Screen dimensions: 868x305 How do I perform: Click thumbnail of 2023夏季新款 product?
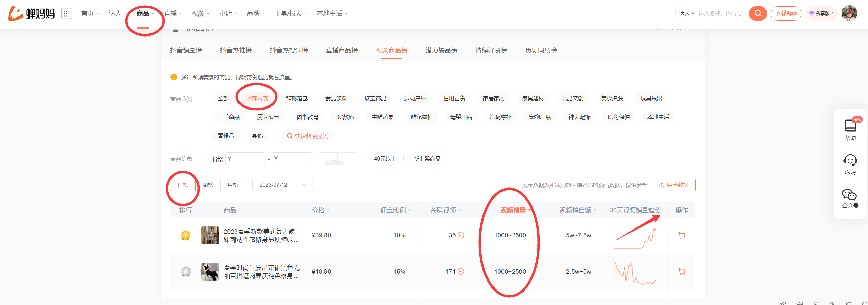tap(210, 235)
